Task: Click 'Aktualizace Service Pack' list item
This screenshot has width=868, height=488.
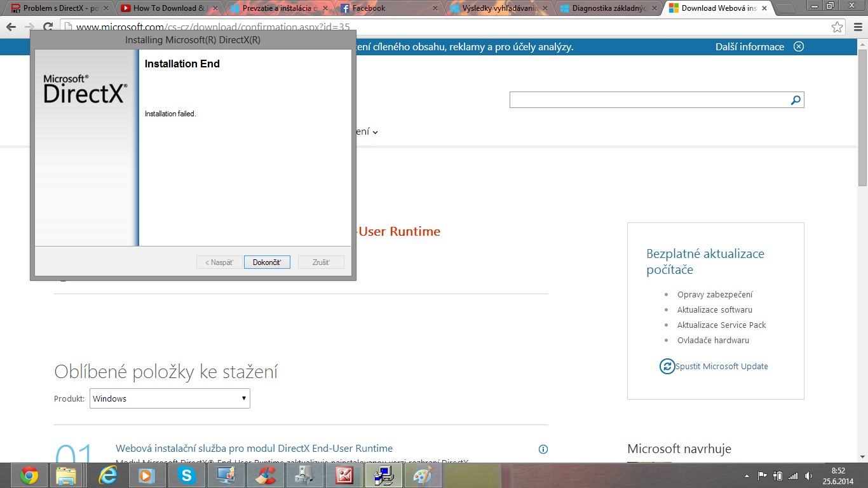Action: point(722,325)
